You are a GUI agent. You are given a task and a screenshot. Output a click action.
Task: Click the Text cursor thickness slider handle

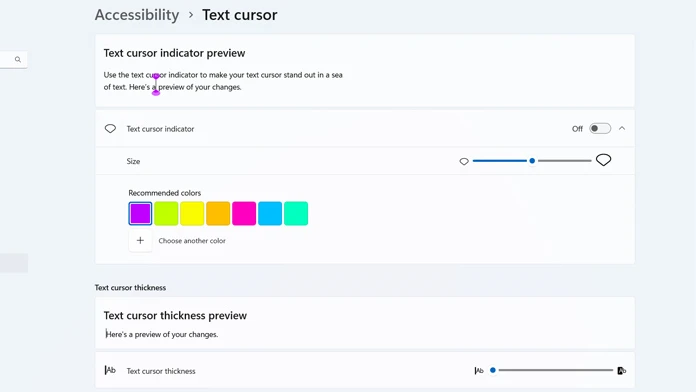pyautogui.click(x=493, y=370)
